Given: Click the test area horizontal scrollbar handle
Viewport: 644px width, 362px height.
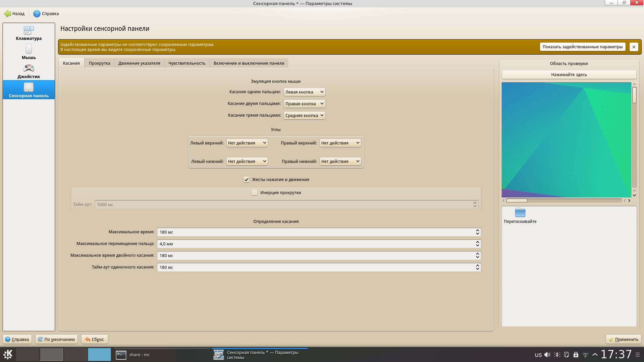Looking at the screenshot, I should point(517,201).
